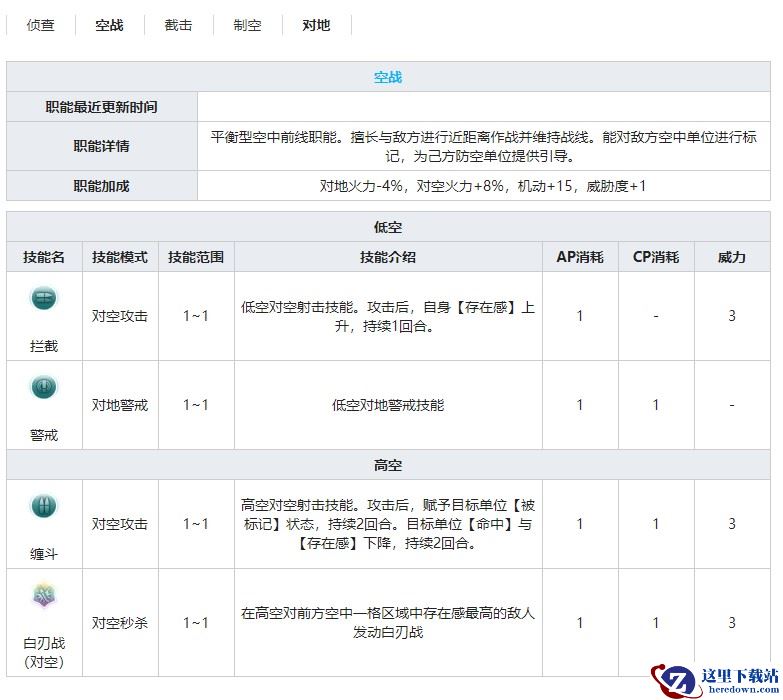
Task: Select the 对地 tab
Action: 316,25
